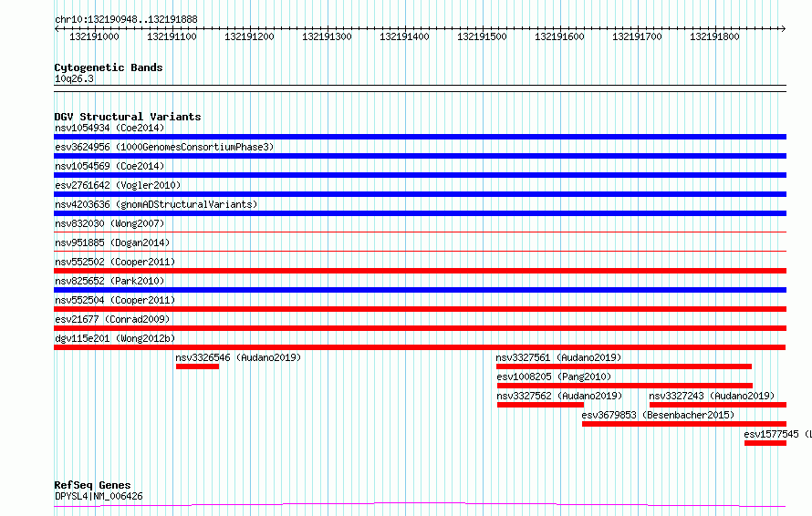The width and height of the screenshot is (812, 516).
Task: Click nsv552504 (Cooper2011) label
Action: click(x=115, y=300)
